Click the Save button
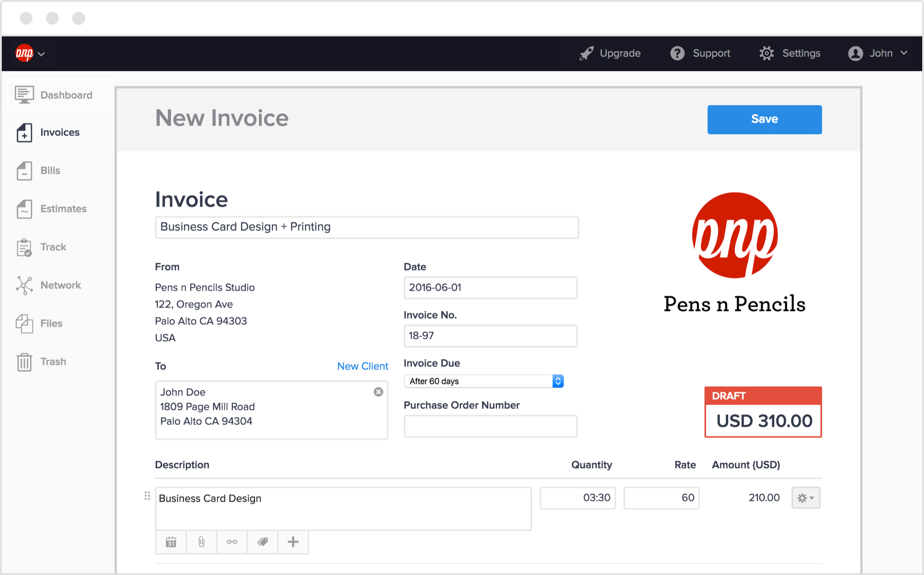This screenshot has height=575, width=924. click(x=764, y=119)
